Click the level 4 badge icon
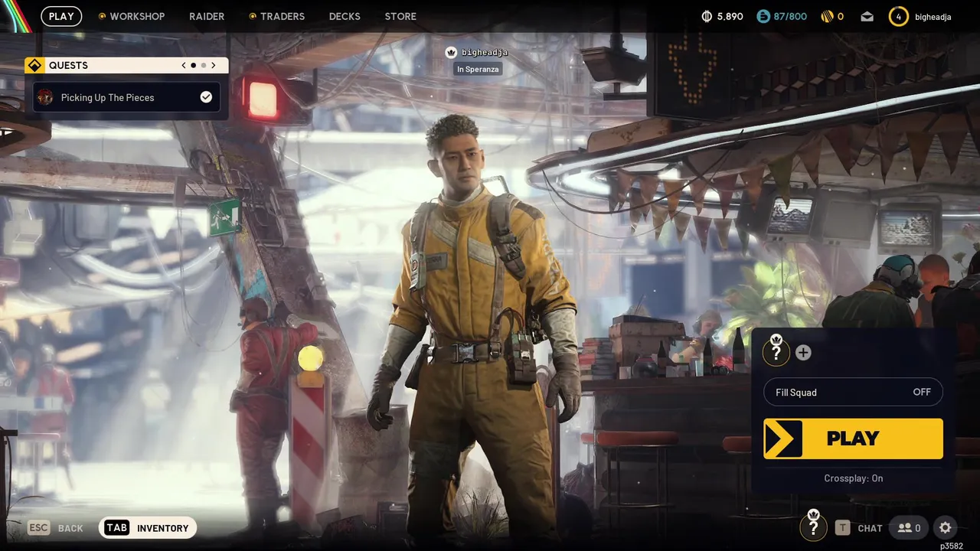 (x=898, y=16)
